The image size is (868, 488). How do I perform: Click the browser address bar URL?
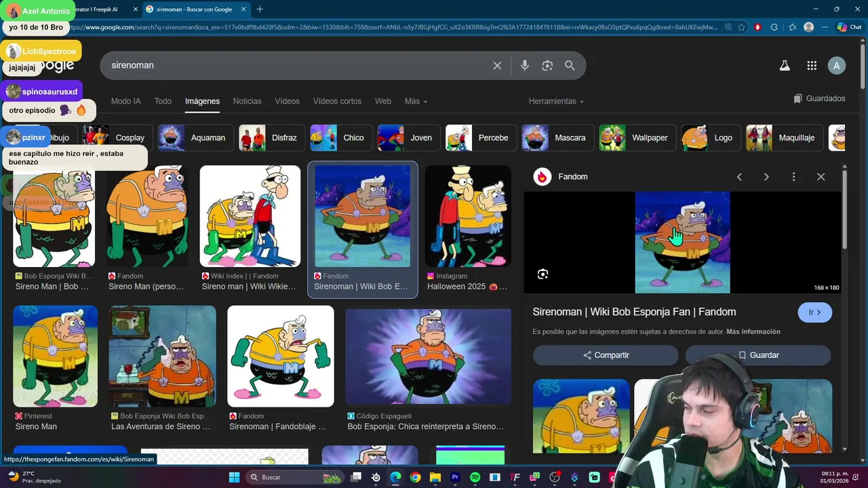point(393,27)
